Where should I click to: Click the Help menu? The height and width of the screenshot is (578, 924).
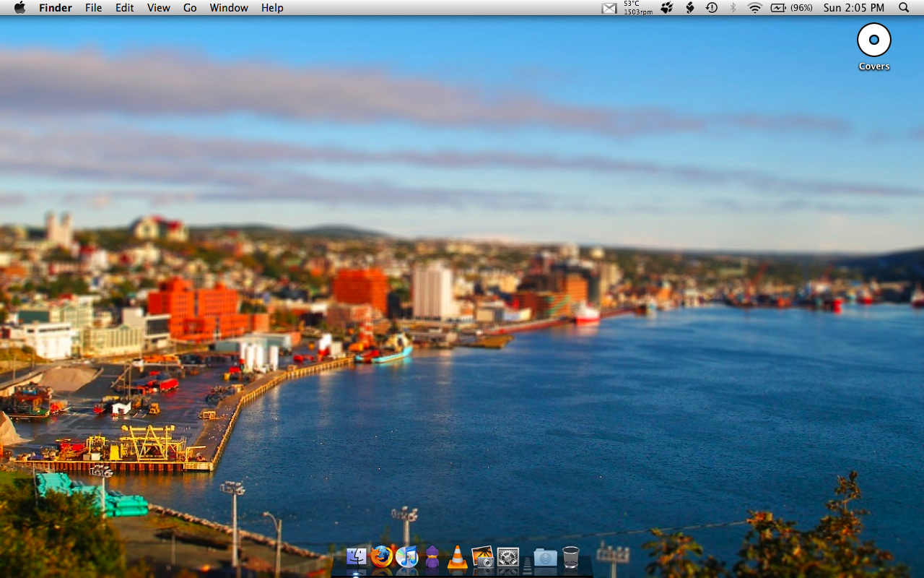[x=272, y=8]
